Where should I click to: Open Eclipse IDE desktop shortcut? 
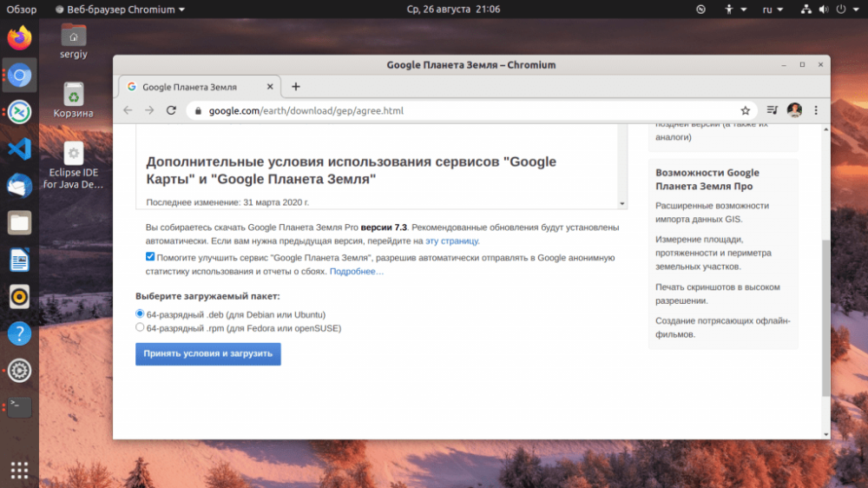(x=74, y=165)
